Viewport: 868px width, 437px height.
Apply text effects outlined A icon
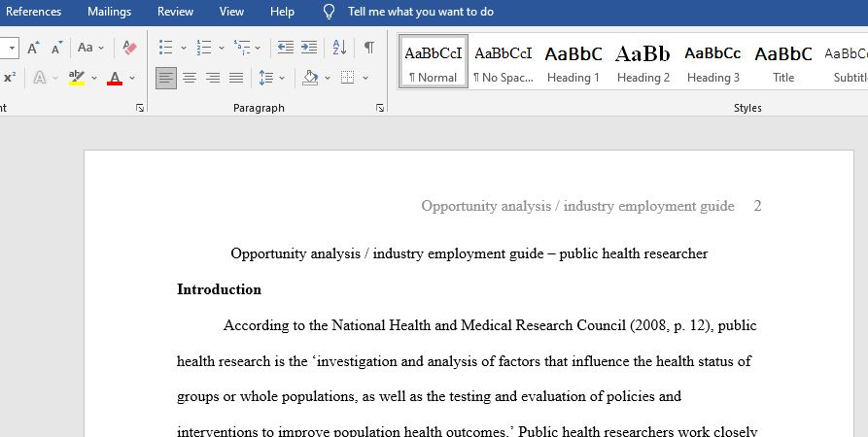coord(39,78)
